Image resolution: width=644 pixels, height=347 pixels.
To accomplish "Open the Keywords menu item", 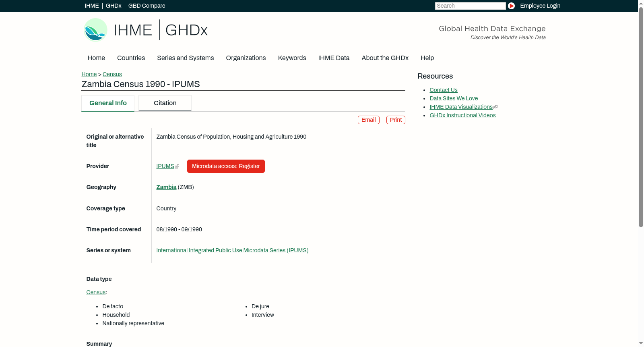I will (292, 58).
